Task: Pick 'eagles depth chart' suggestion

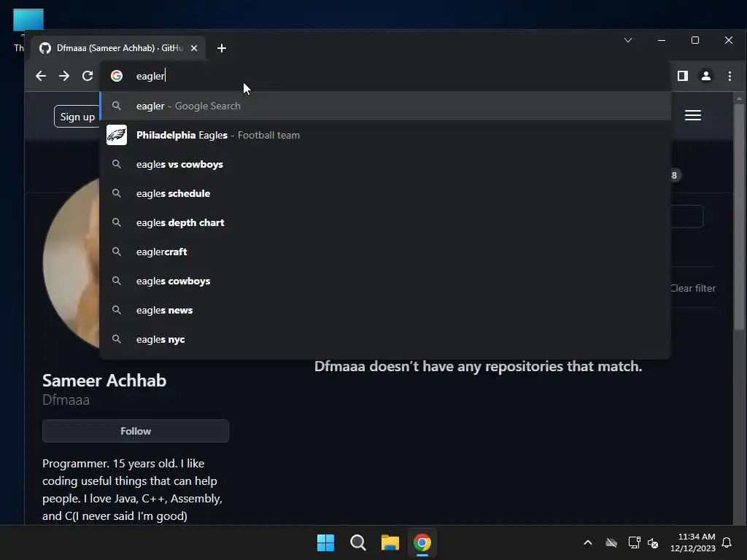Action: click(385, 222)
